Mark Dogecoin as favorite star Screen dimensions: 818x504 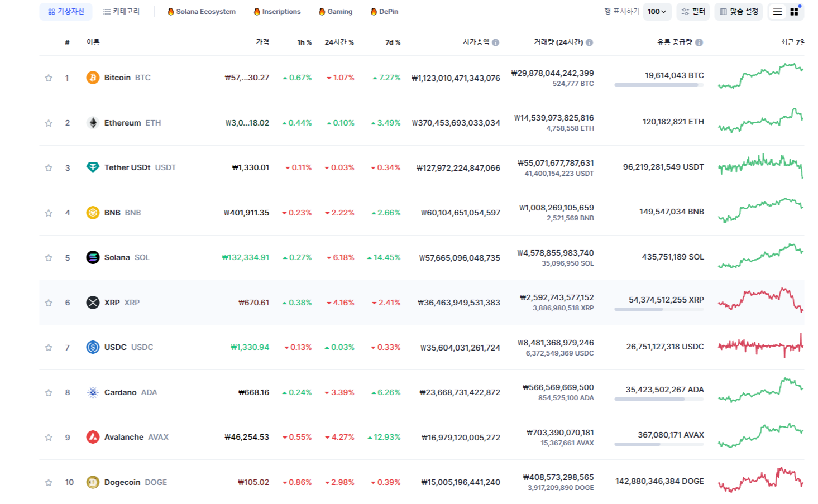[49, 482]
